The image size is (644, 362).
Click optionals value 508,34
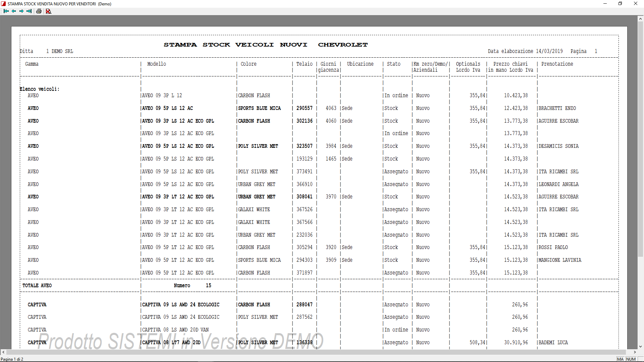(477, 343)
